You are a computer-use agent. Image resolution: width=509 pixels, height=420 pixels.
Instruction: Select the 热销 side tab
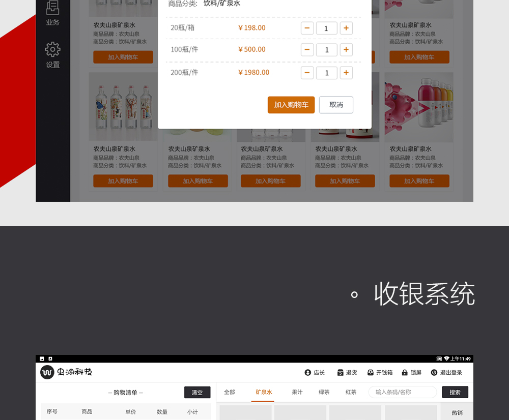pyautogui.click(x=457, y=412)
